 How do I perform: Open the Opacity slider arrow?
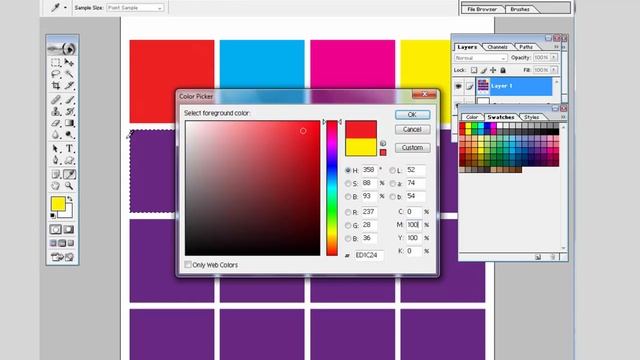point(554,58)
